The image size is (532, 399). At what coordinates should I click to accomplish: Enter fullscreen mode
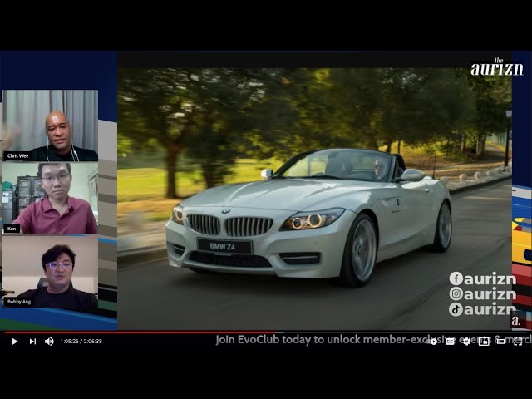pos(518,342)
